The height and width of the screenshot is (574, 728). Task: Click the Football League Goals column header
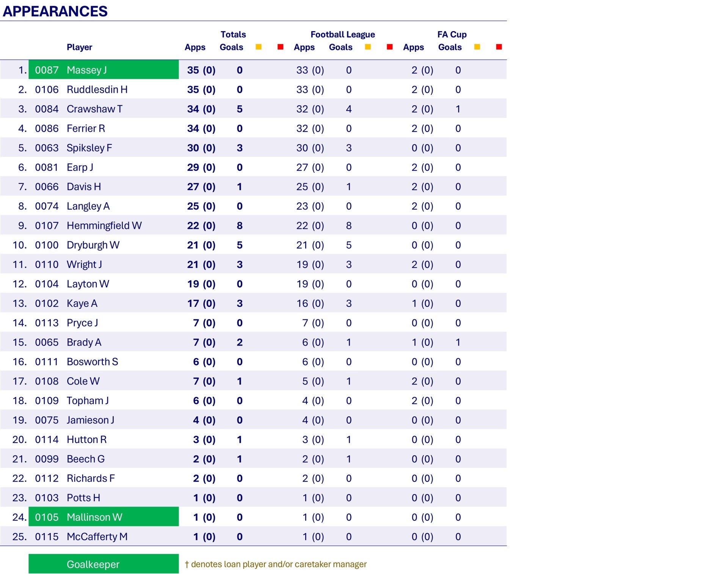tap(340, 47)
